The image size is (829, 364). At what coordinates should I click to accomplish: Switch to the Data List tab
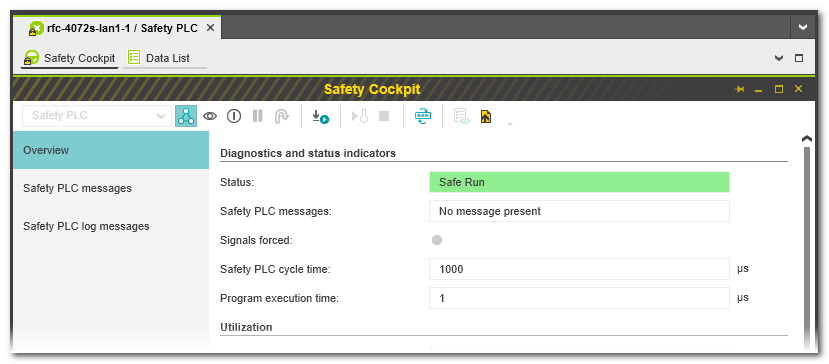coord(165,58)
